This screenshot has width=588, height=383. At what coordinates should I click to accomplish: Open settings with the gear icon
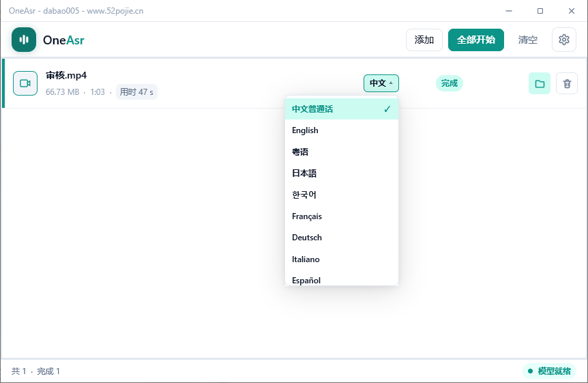[x=563, y=40]
